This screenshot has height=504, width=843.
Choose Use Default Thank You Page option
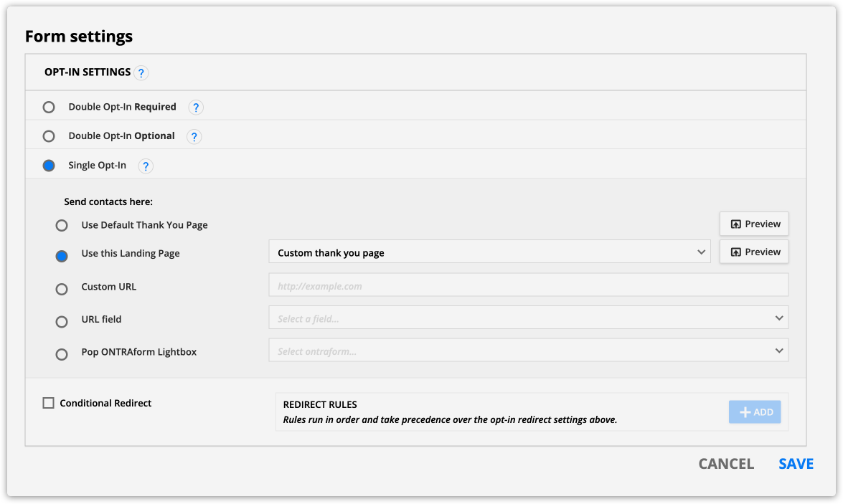tap(62, 226)
